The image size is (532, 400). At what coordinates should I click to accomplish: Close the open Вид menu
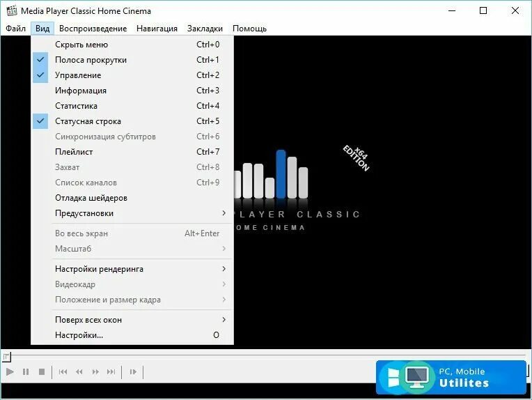(x=42, y=29)
